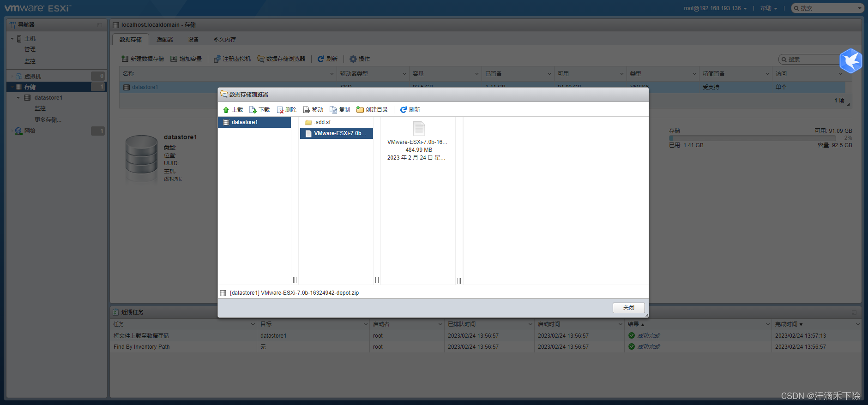
Task: Open Datastore browser (数据存储浏览器) toolbar button
Action: (x=281, y=59)
